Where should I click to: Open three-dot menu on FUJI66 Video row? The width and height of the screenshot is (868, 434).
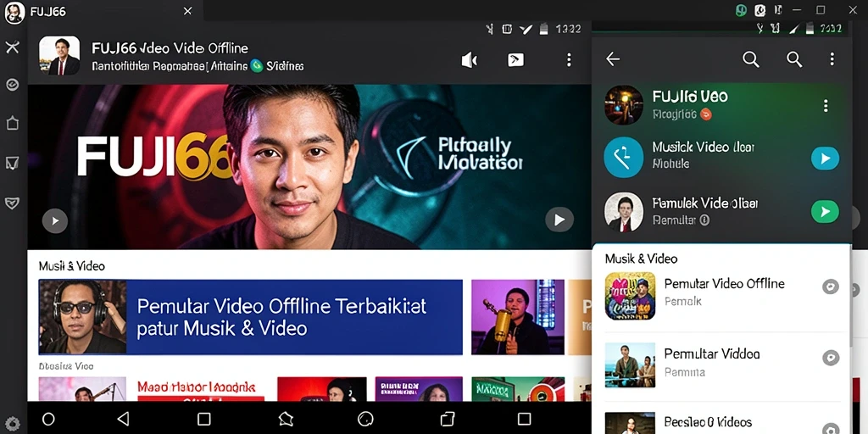(826, 106)
